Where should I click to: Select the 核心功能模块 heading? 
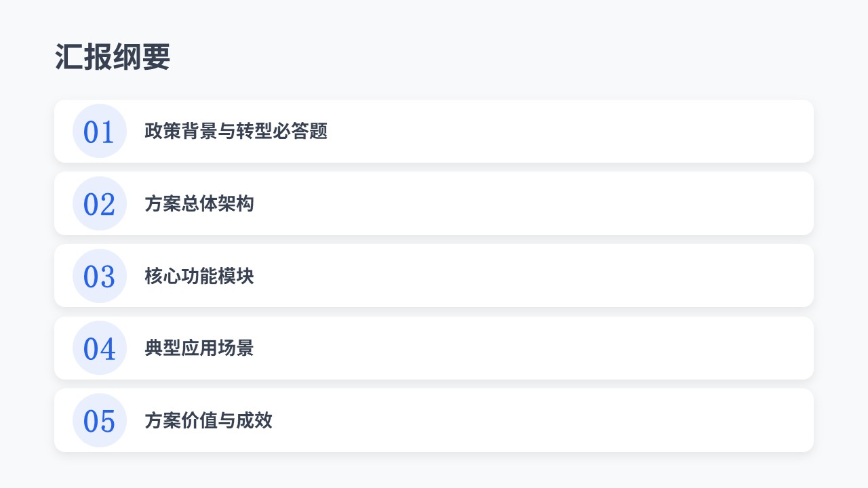tap(199, 276)
